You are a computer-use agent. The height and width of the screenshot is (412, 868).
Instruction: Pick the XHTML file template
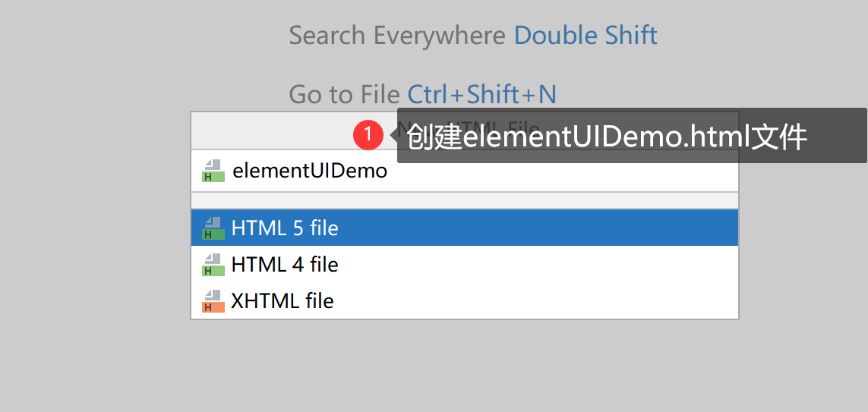[465, 300]
